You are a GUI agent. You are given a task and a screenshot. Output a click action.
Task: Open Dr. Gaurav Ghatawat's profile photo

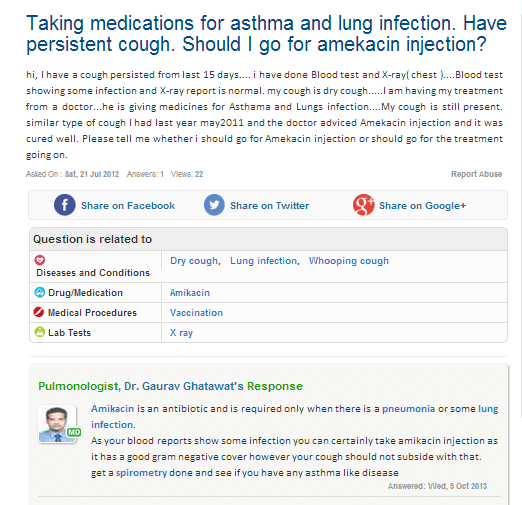point(57,424)
